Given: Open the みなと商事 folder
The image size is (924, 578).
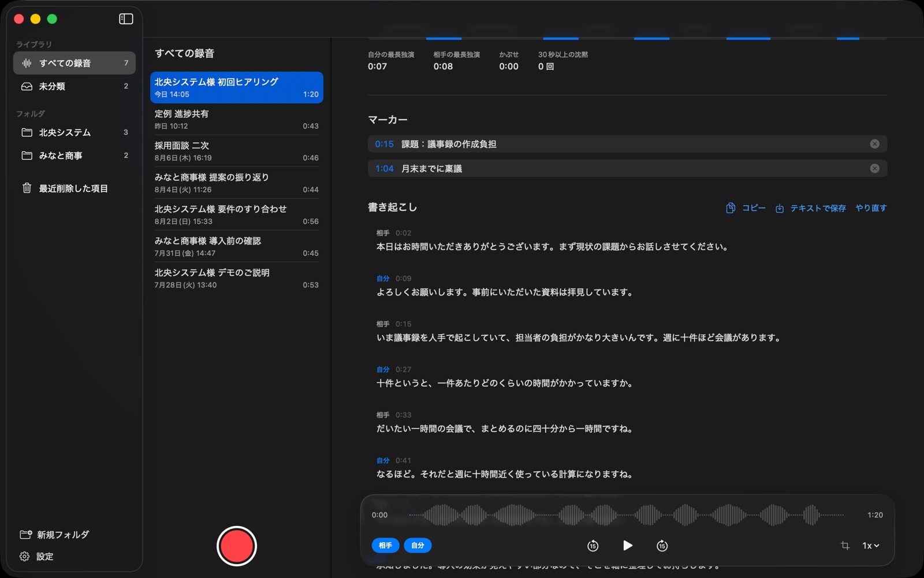Looking at the screenshot, I should [74, 155].
